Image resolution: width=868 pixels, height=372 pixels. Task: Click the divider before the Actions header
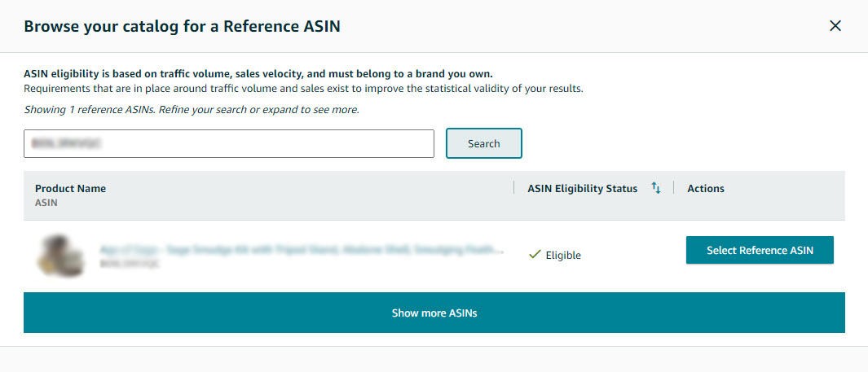[x=674, y=188]
